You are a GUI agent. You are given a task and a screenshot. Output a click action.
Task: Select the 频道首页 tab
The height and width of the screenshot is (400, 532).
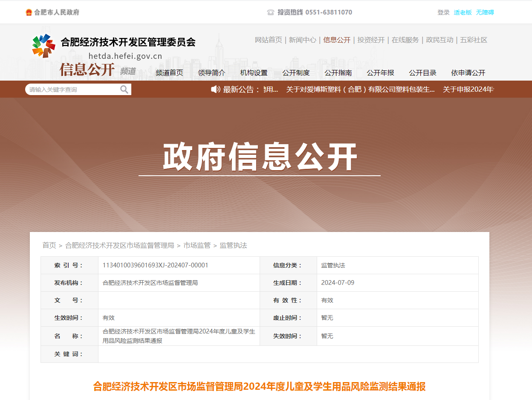click(x=169, y=72)
